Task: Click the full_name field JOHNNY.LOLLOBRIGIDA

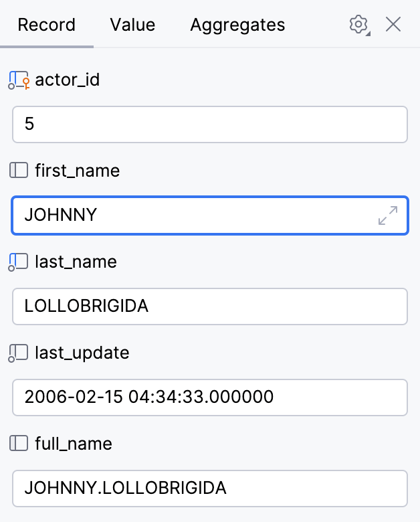Action: click(x=209, y=489)
